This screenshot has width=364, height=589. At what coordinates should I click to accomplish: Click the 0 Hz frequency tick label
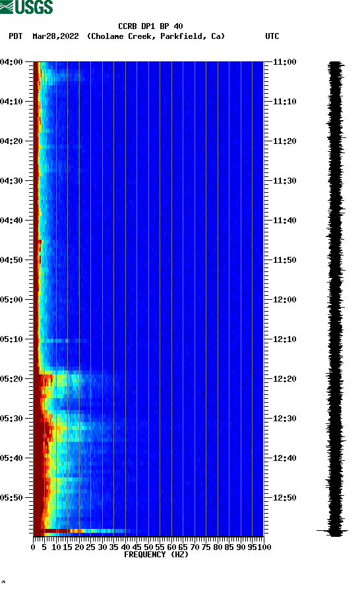pyautogui.click(x=33, y=547)
